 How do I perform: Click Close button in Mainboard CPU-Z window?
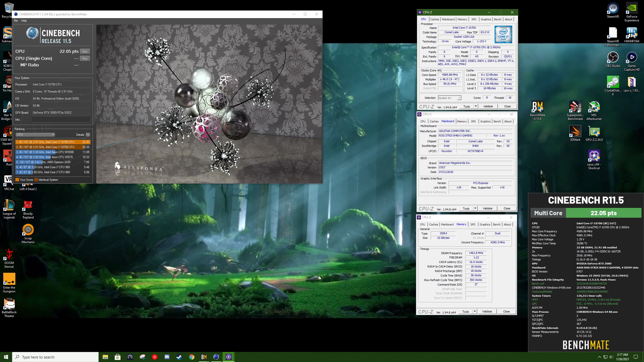point(507,208)
